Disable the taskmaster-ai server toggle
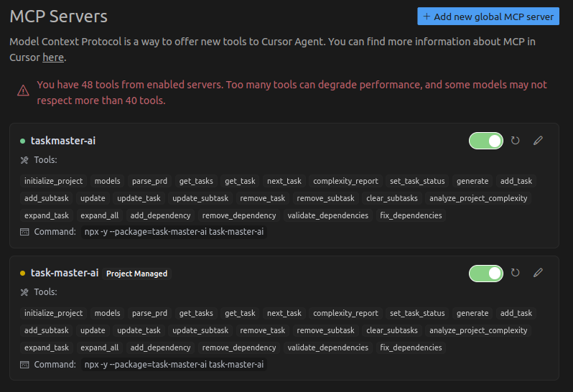The height and width of the screenshot is (392, 573). click(486, 141)
